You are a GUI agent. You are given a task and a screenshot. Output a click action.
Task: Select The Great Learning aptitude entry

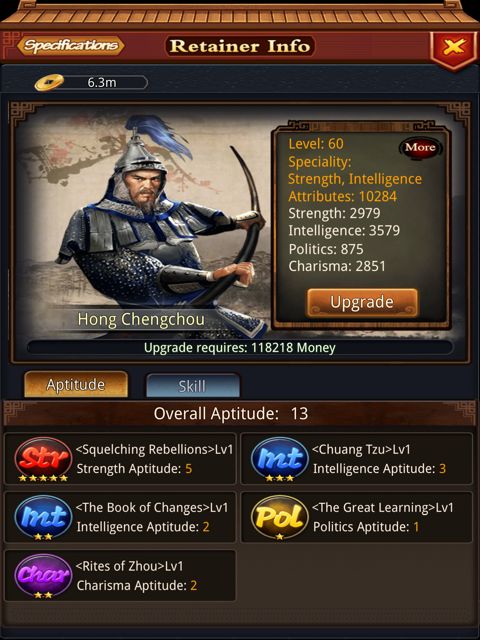point(357,517)
